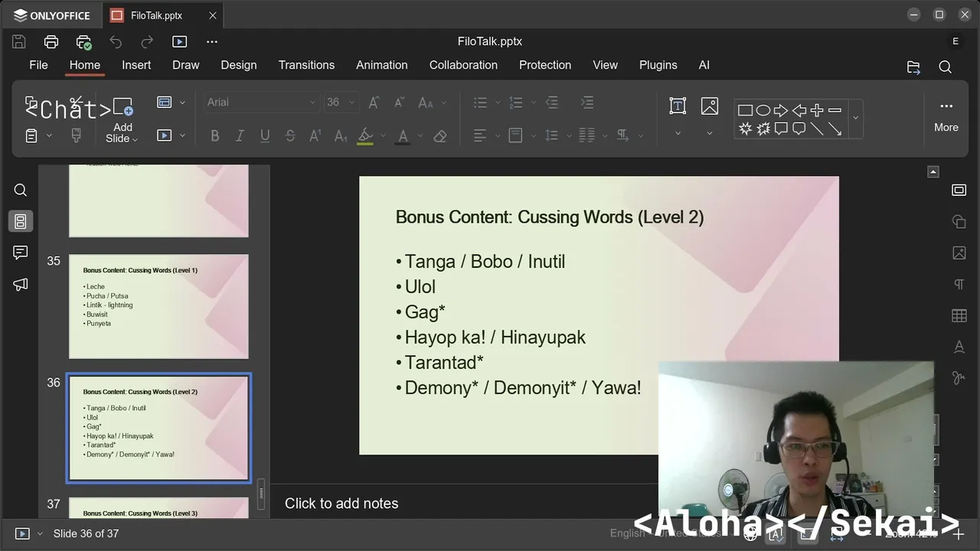Viewport: 980px width, 551px height.
Task: Expand the change case dropdown
Action: click(x=444, y=103)
